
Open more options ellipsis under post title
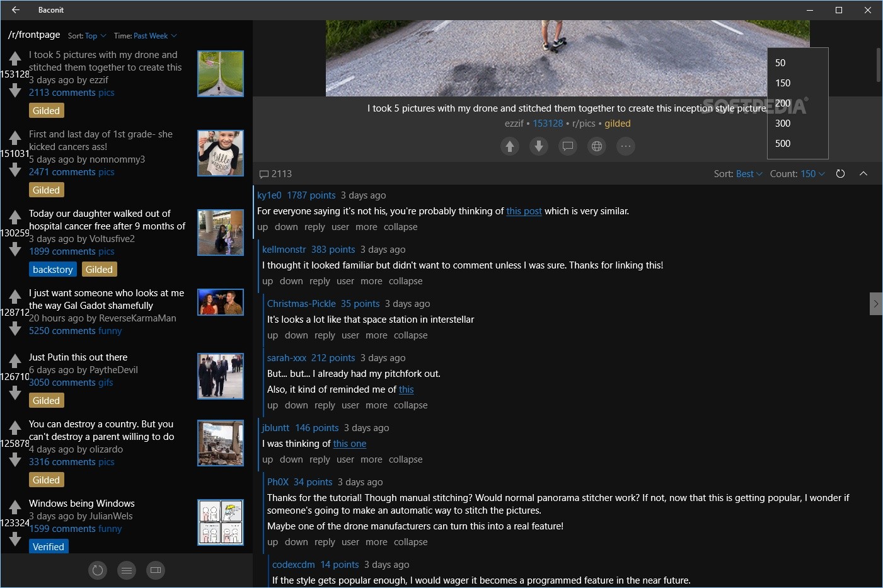[626, 146]
